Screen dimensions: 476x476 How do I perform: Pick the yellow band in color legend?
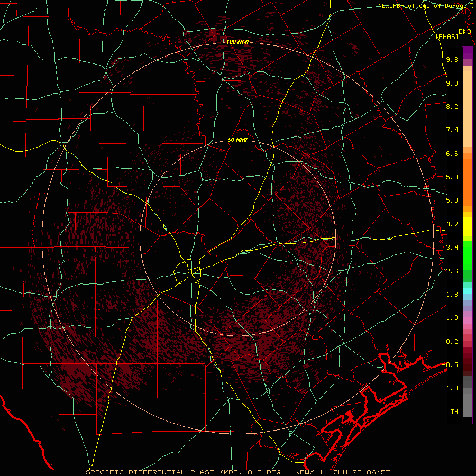click(467, 226)
